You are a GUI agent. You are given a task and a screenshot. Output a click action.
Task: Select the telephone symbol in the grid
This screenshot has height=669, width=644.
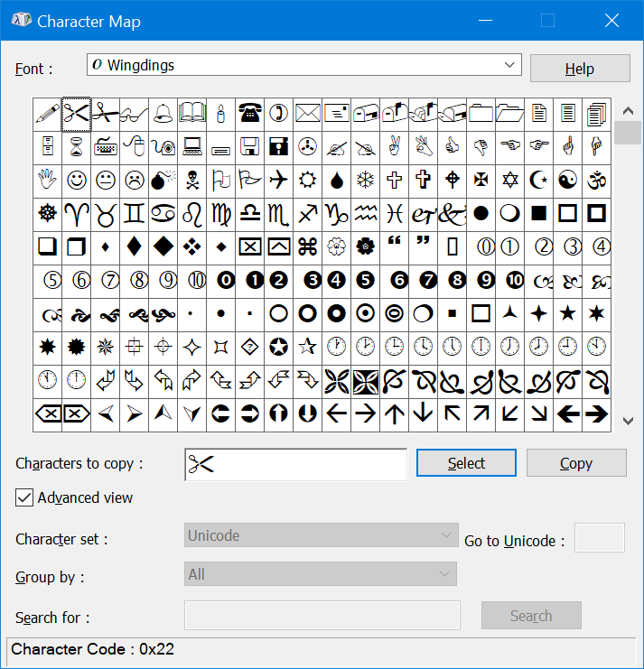pos(249,113)
